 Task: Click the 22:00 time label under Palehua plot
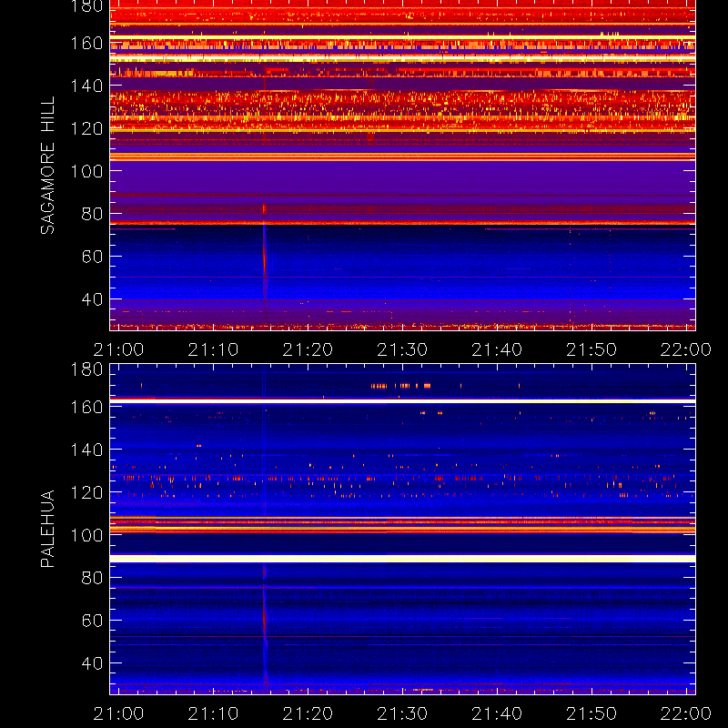(686, 713)
